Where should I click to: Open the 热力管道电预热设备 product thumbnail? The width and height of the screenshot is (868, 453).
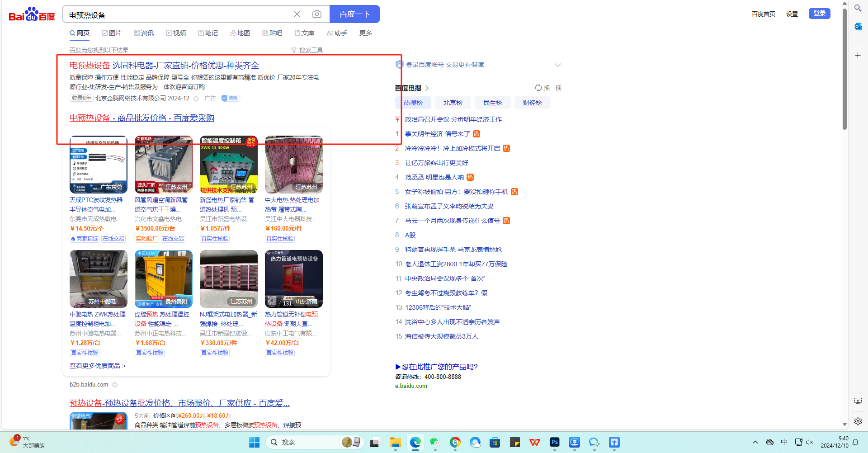tap(294, 279)
